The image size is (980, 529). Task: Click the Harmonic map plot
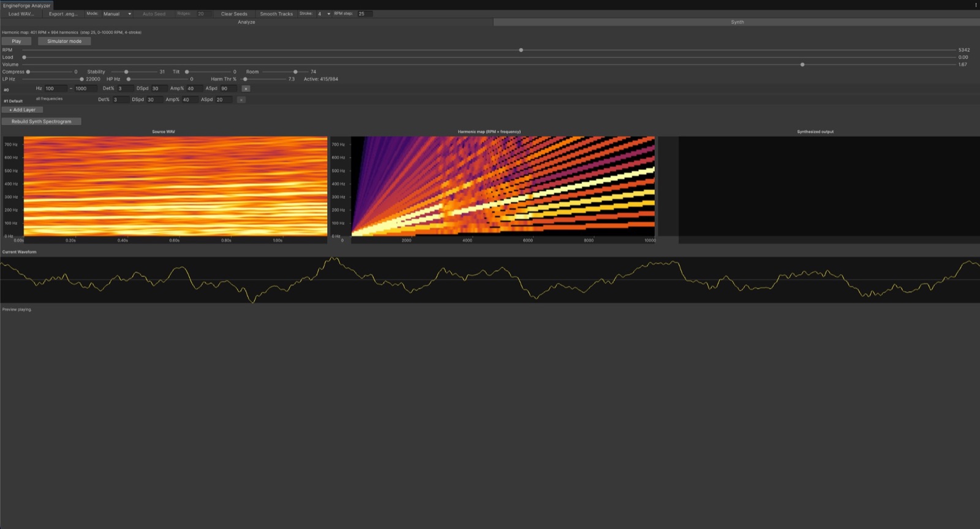point(503,186)
